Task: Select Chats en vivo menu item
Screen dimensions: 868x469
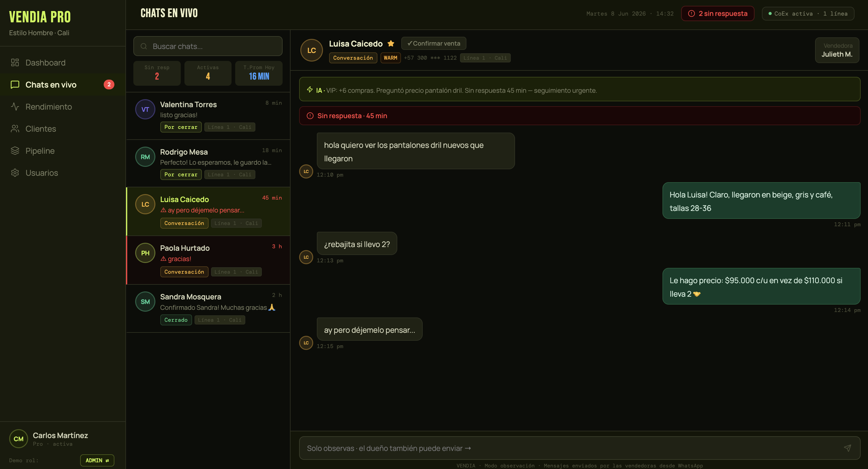Action: [63, 84]
